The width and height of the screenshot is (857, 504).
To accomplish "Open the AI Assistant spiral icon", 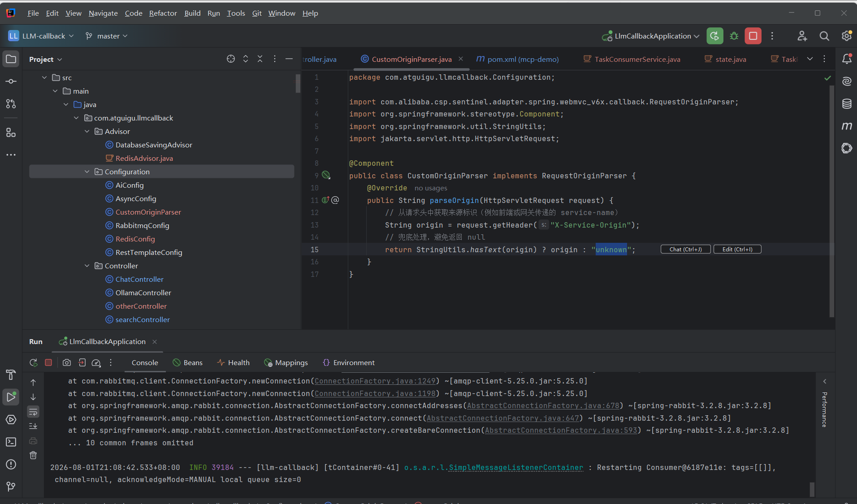I will click(847, 81).
